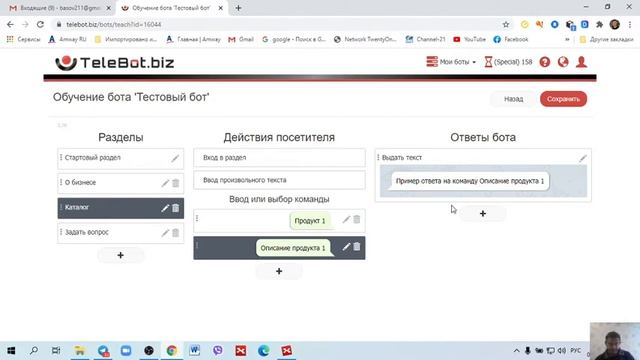Delete the 'Продукт 1' command trash icon

[x=357, y=220]
